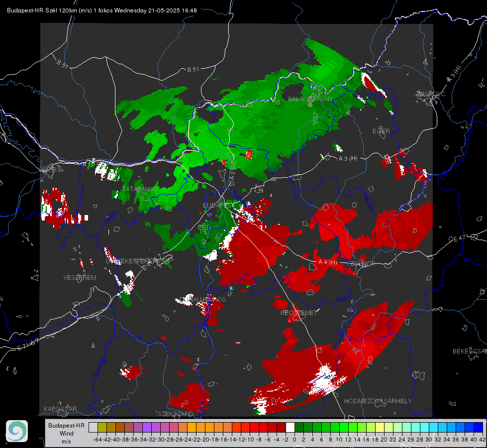Click the swirl logo icon beside the legend

(17, 431)
